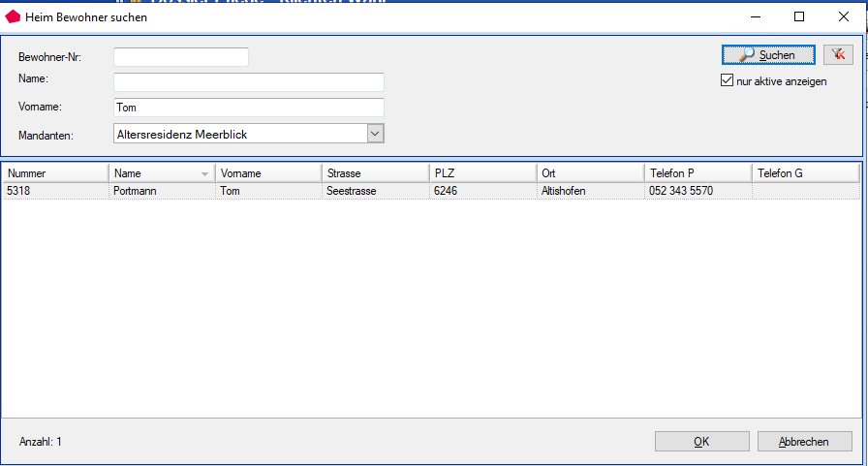868x466 pixels.
Task: Click the Tom cell in results row
Action: pyautogui.click(x=268, y=191)
